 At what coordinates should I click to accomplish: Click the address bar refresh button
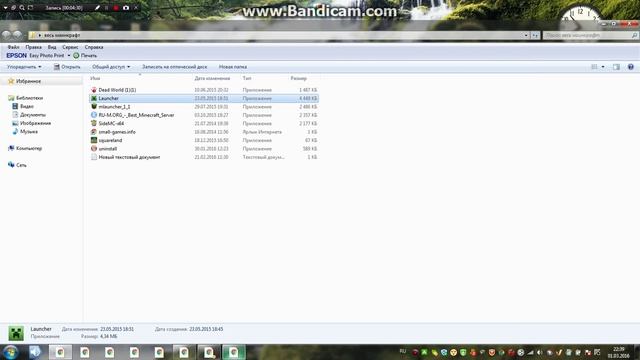[x=535, y=36]
